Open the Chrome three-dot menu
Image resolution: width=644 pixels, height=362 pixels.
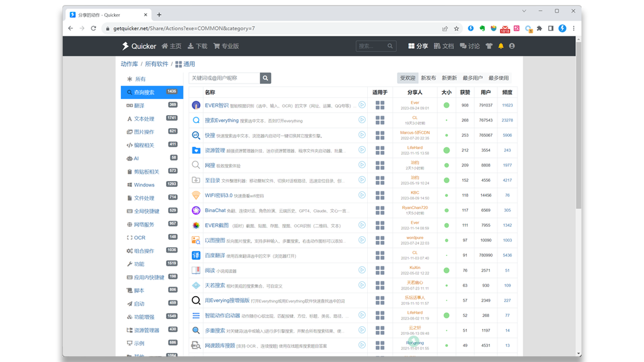573,29
